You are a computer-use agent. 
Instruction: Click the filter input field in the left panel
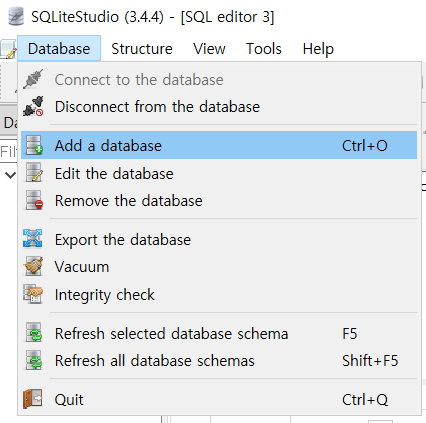9,152
